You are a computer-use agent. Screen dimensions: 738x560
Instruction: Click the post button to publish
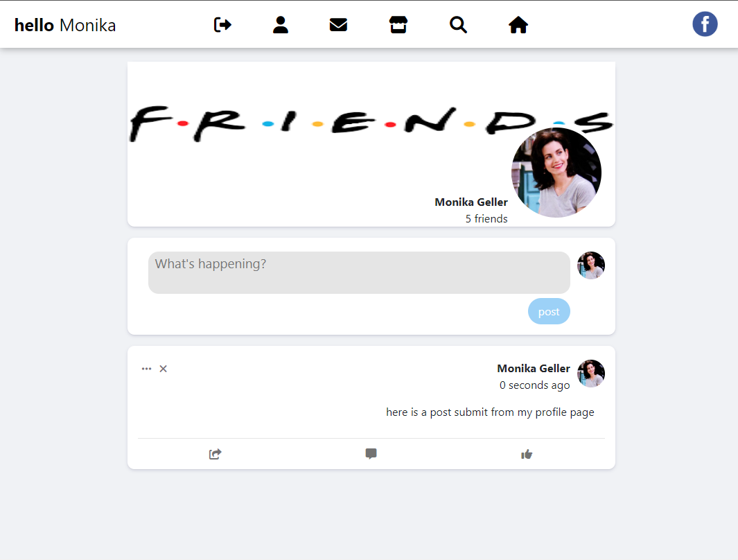point(549,311)
